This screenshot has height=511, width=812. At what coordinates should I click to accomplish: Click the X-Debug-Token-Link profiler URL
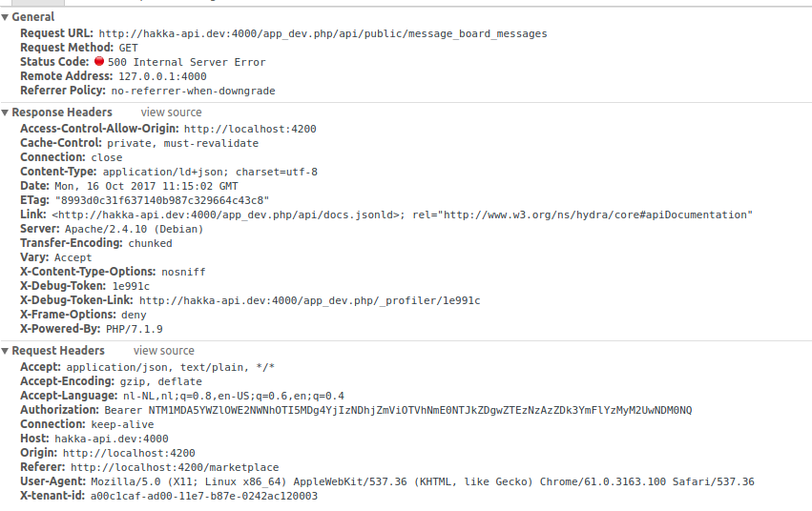point(310,300)
